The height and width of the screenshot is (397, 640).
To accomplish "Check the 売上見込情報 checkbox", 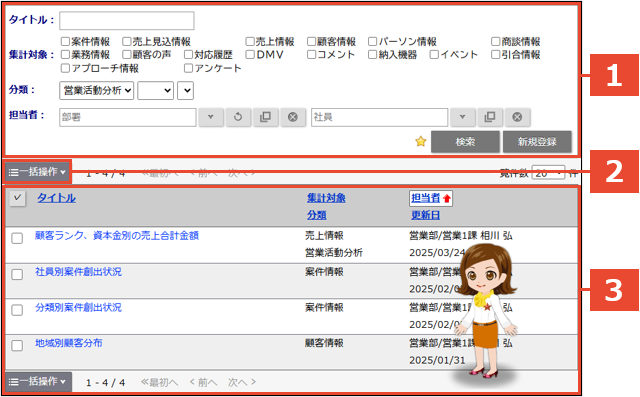I will pos(127,41).
